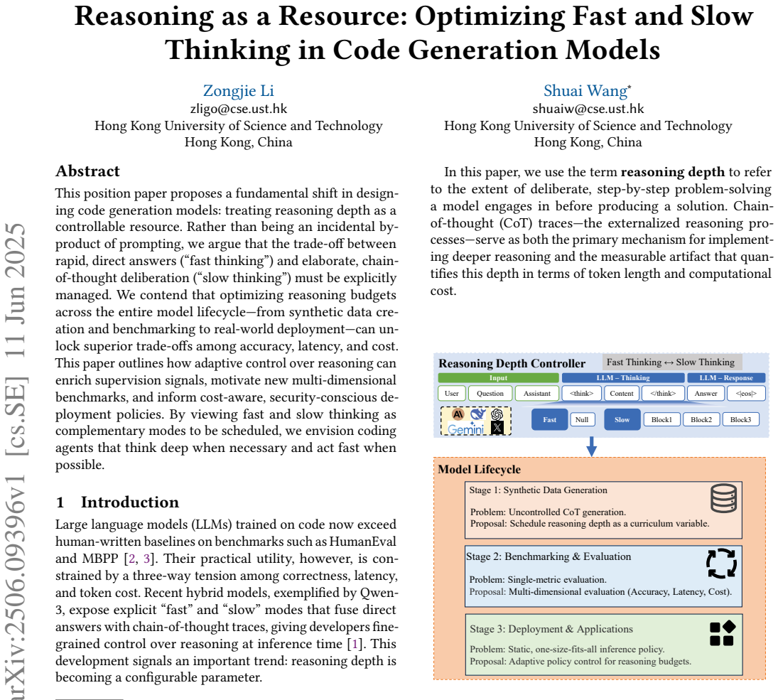The height and width of the screenshot is (700, 778).
Task: Click the Model Lifecycle heading in the figure
Action: click(x=480, y=470)
